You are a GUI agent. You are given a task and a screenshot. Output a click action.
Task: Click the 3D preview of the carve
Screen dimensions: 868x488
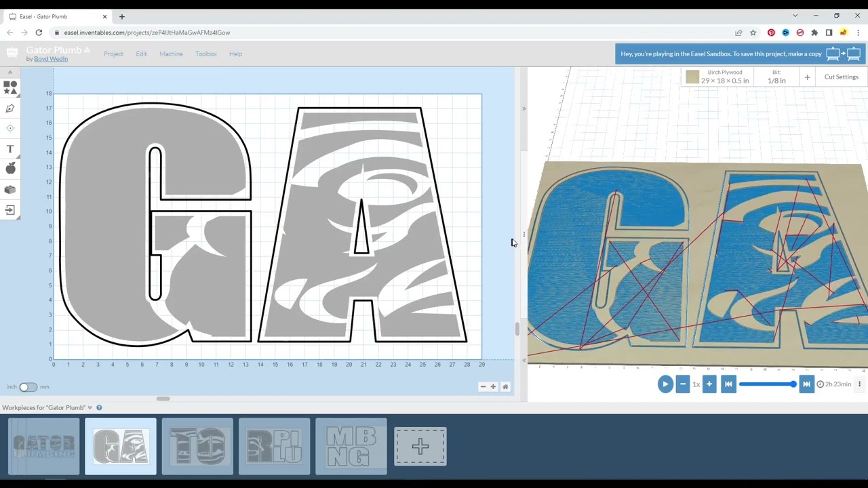click(698, 264)
